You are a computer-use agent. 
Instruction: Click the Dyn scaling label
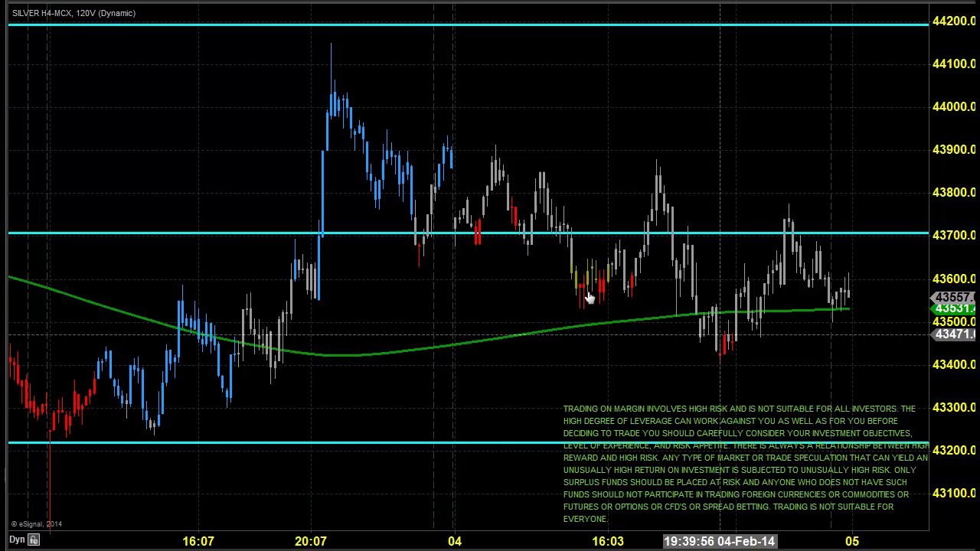(17, 540)
